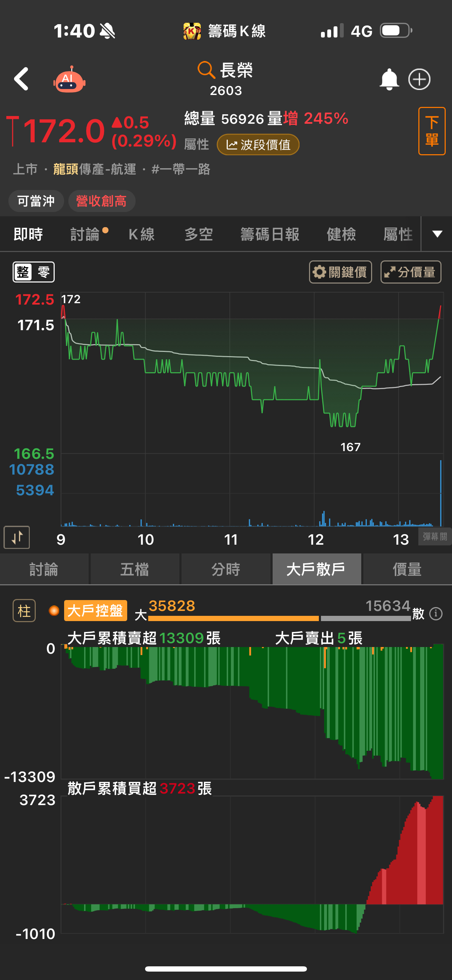Open the 籌碼日報 tab
The image size is (452, 980).
(x=270, y=234)
